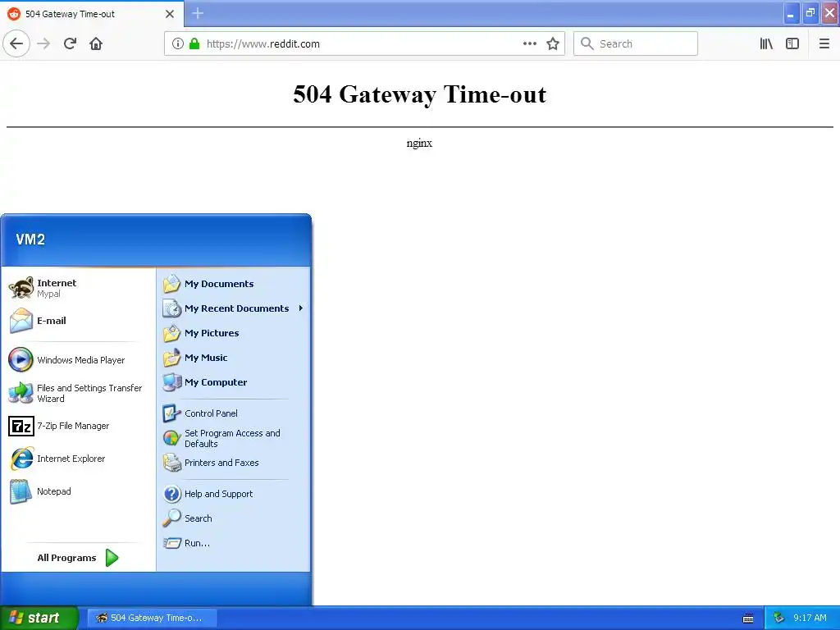Image resolution: width=840 pixels, height=630 pixels.
Task: Open the hamburger application menu
Action: 824,43
